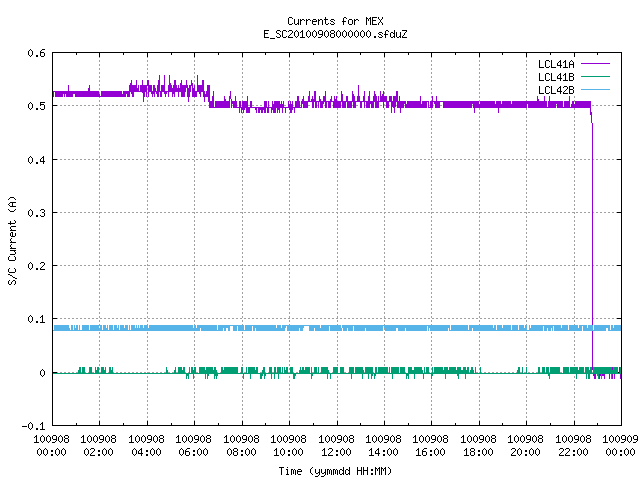This screenshot has width=640, height=480.
Task: Click the 0.3 y-axis tick label
Action: [36, 213]
